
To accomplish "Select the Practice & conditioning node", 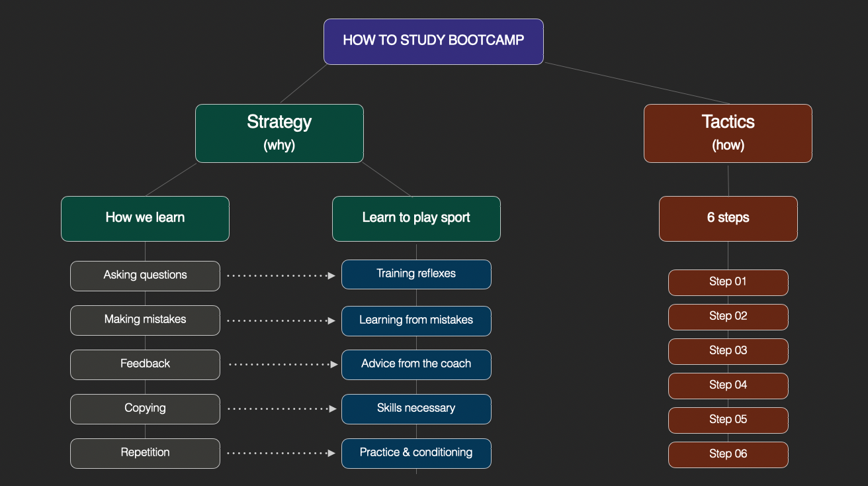I will [x=416, y=454].
